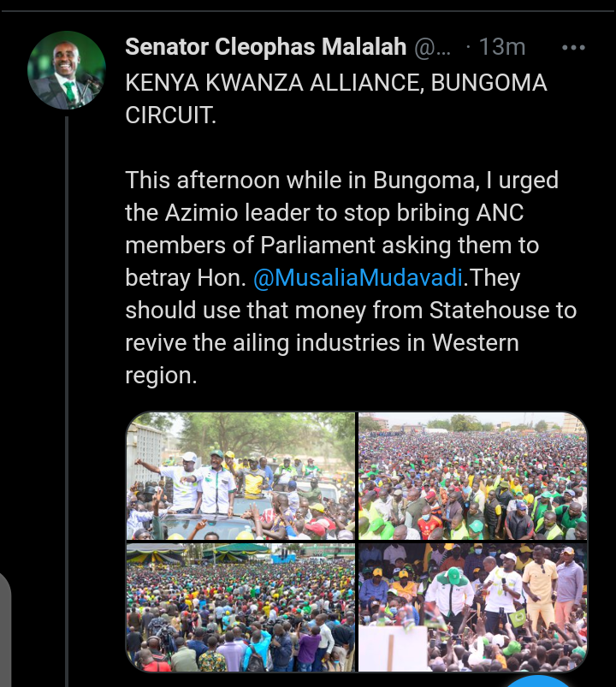View the top-right crowd aerial photo
Viewport: 616px width, 687px height.
473,476
